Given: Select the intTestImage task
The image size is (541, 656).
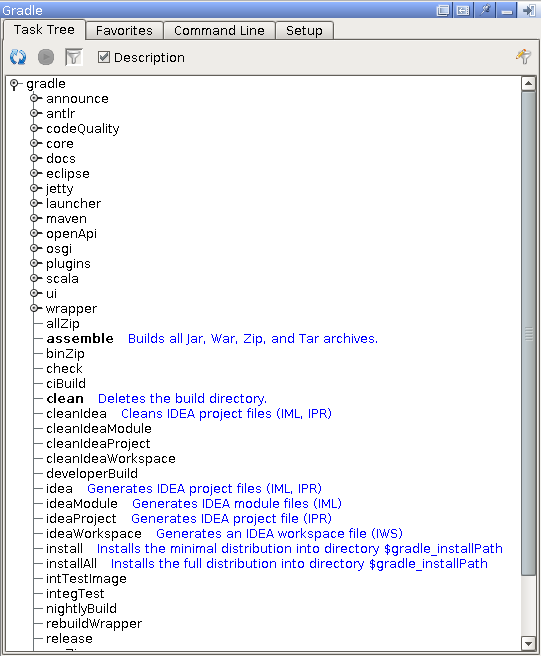Looking at the screenshot, I should click(x=86, y=579).
